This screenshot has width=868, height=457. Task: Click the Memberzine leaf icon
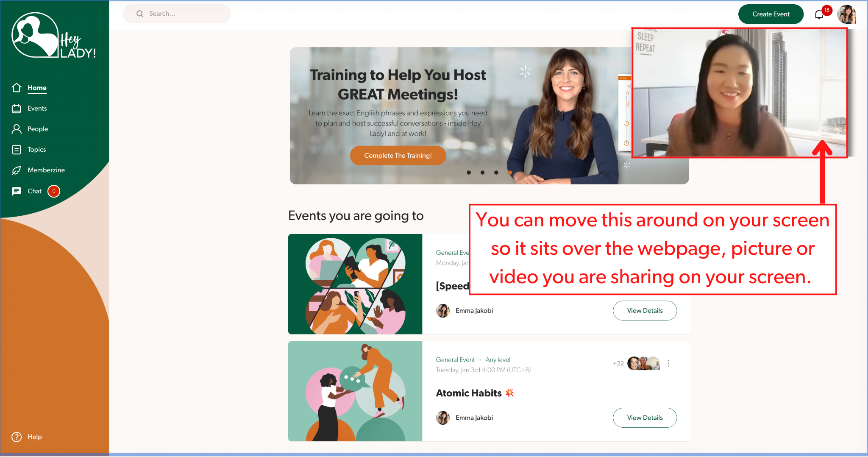[x=17, y=170]
